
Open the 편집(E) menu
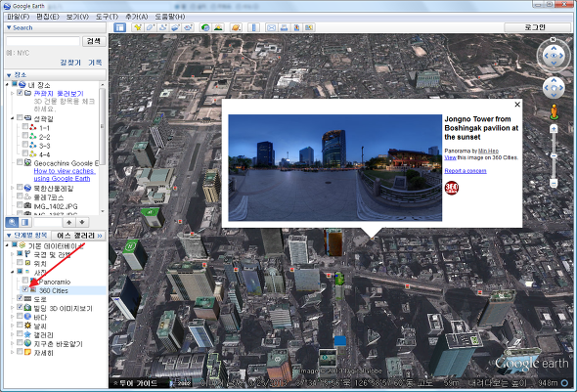pos(48,17)
